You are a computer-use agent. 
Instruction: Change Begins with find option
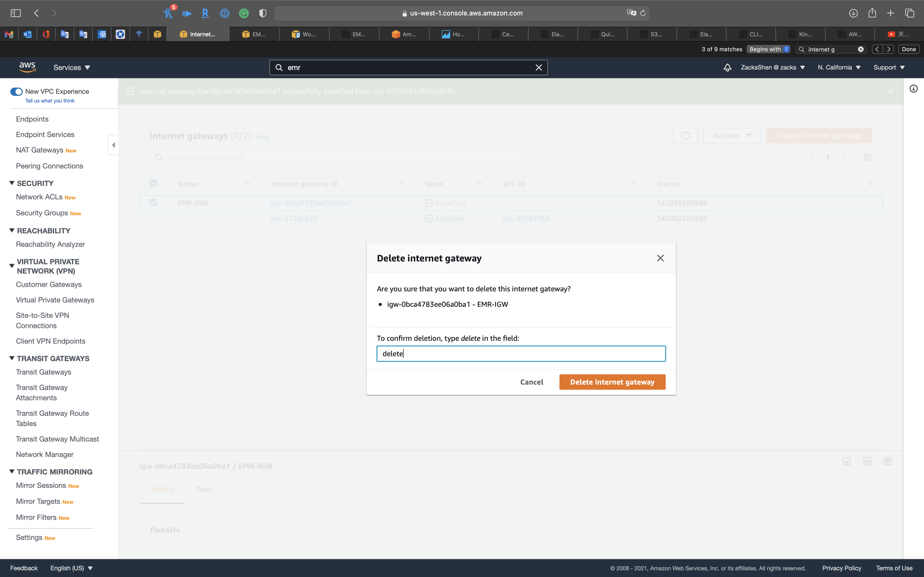coord(769,49)
